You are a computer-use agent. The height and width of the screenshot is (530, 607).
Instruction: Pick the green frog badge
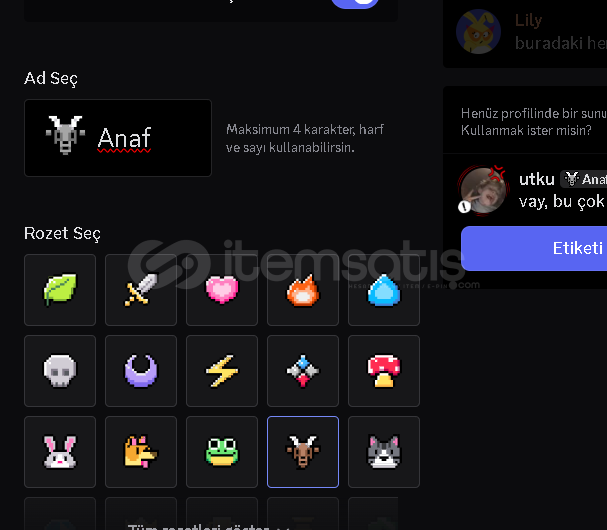222,452
